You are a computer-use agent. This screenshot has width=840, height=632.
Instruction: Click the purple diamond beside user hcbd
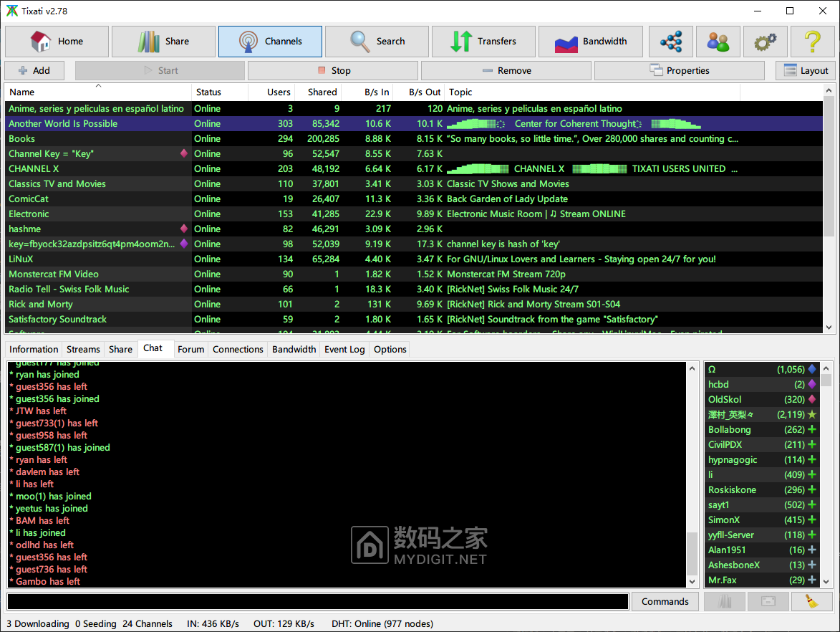tap(812, 384)
